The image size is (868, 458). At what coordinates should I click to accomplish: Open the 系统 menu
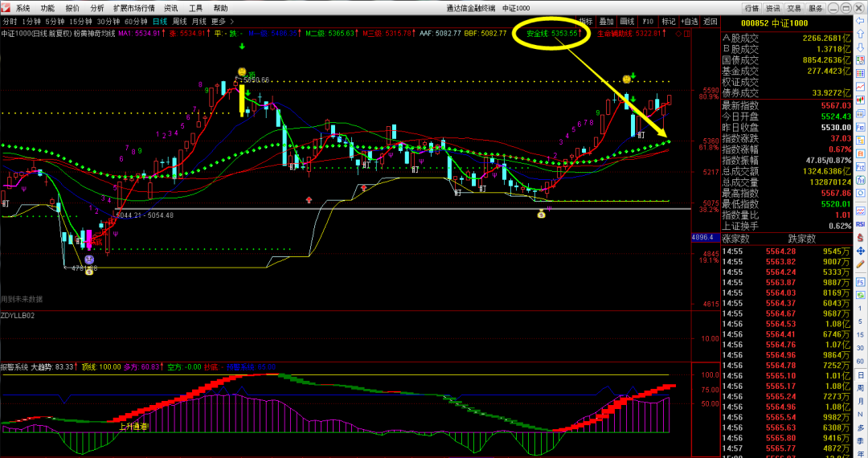23,8
